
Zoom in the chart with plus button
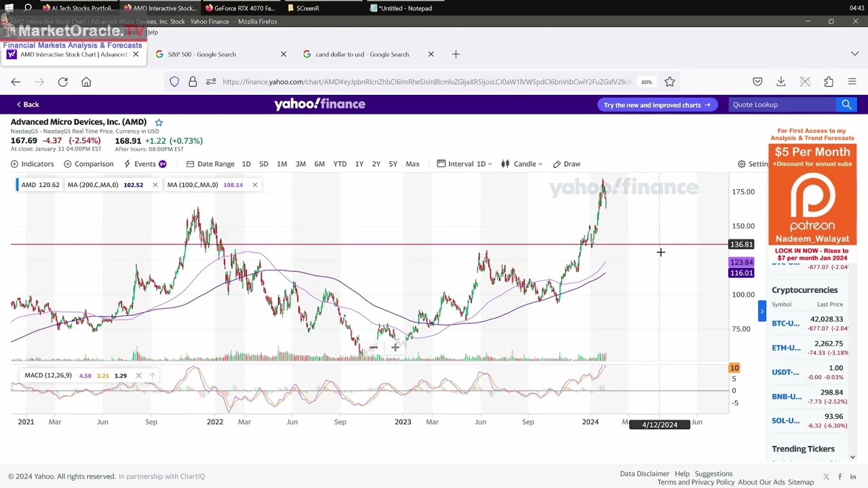tap(395, 347)
